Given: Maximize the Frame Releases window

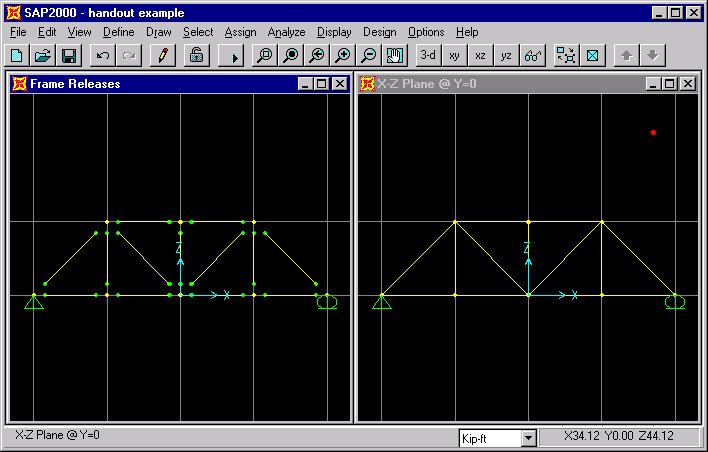Looking at the screenshot, I should (321, 84).
